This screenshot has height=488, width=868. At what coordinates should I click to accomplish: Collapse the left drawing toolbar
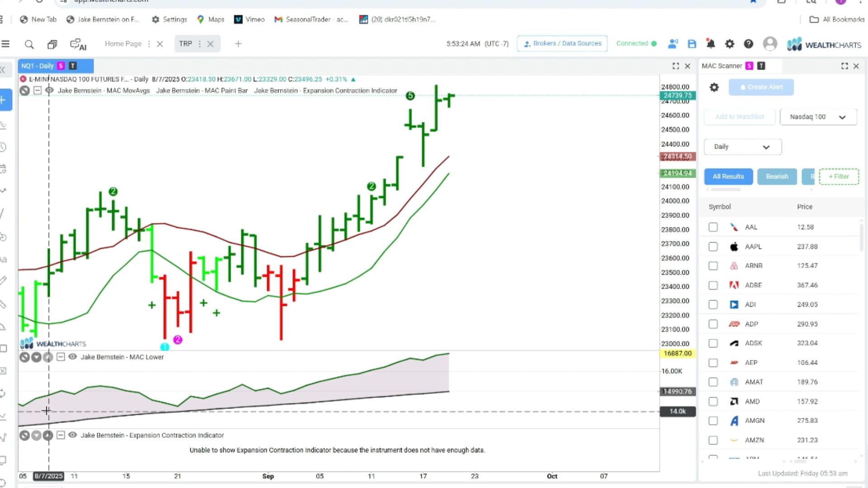(3, 70)
